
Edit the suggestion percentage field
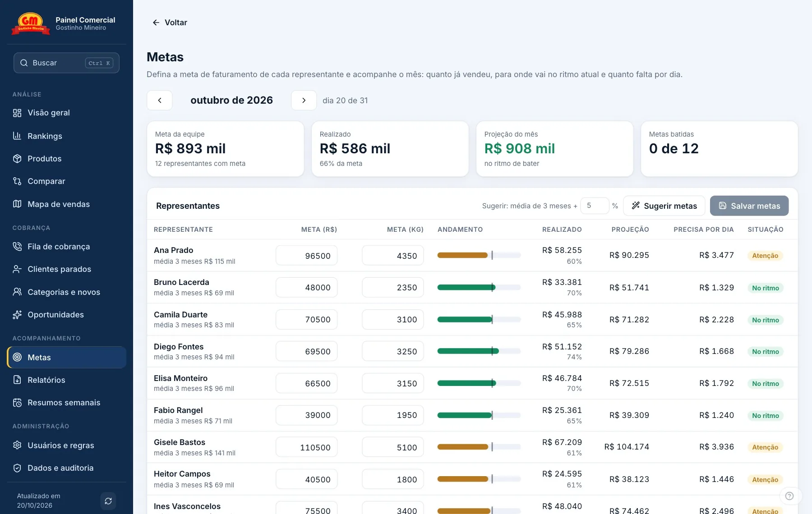[595, 206]
